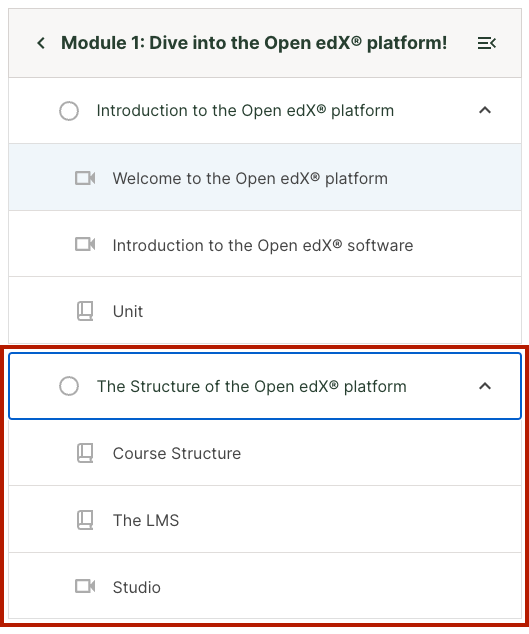Click completion circle for The Structure section
529x634 pixels.
69,386
